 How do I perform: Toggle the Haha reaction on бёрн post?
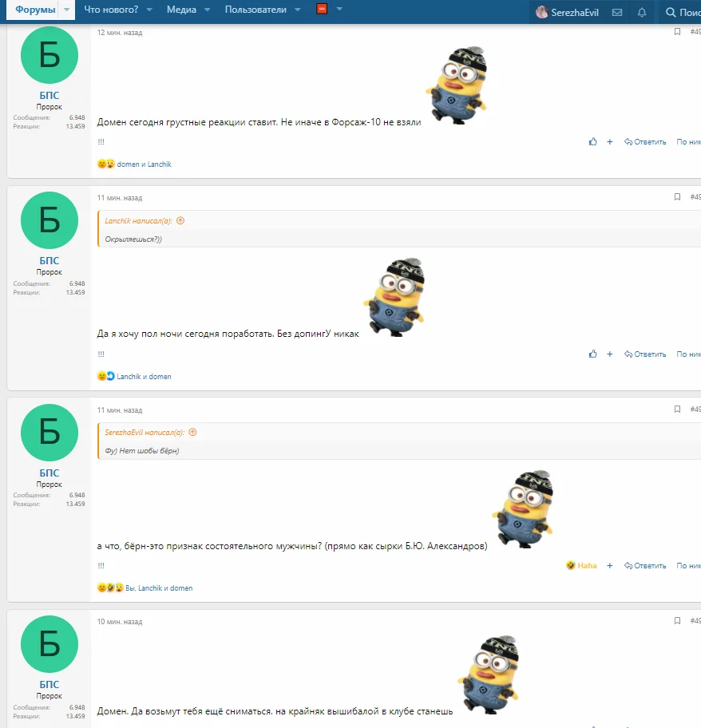582,565
